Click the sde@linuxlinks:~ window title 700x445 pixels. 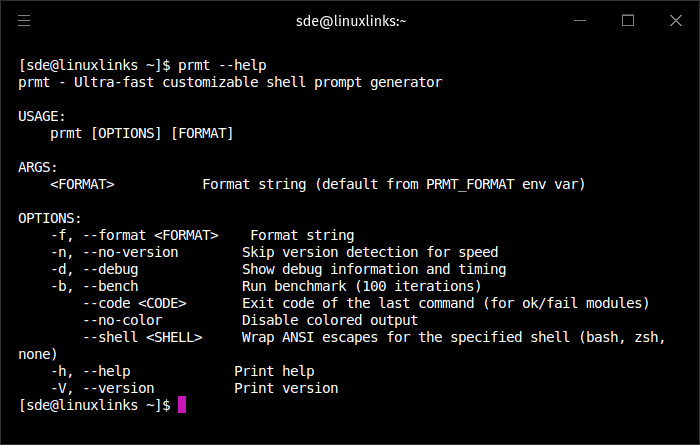coord(350,20)
